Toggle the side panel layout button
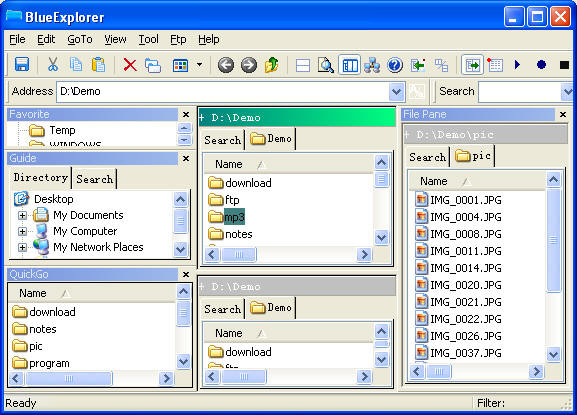The width and height of the screenshot is (577, 415). pos(349,65)
